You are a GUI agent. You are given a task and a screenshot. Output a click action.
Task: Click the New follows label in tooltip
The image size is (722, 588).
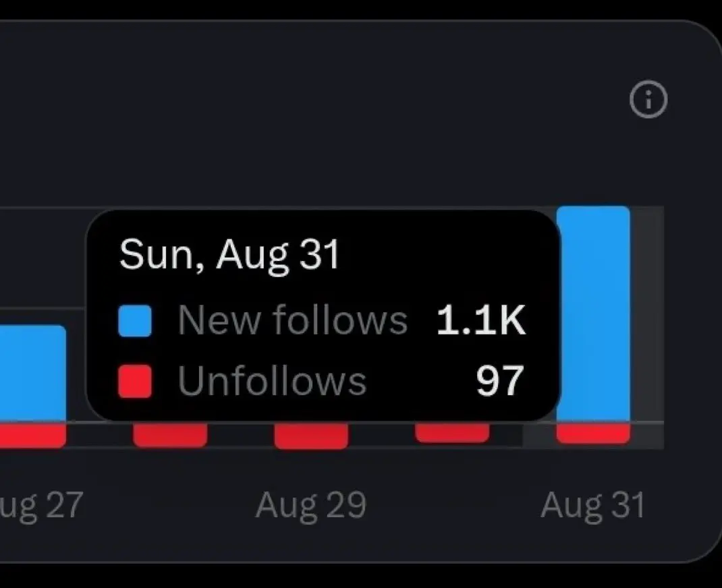click(292, 320)
